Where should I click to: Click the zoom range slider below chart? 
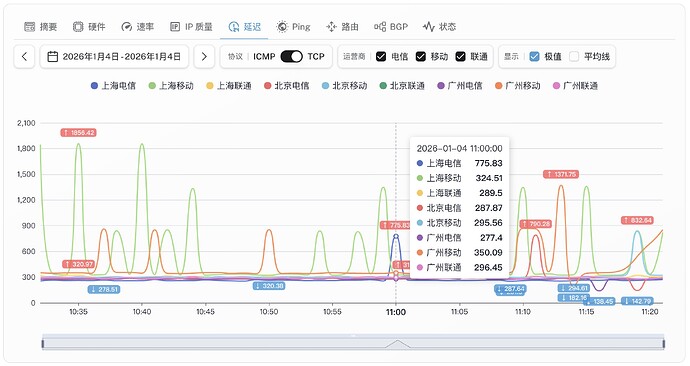pos(353,343)
